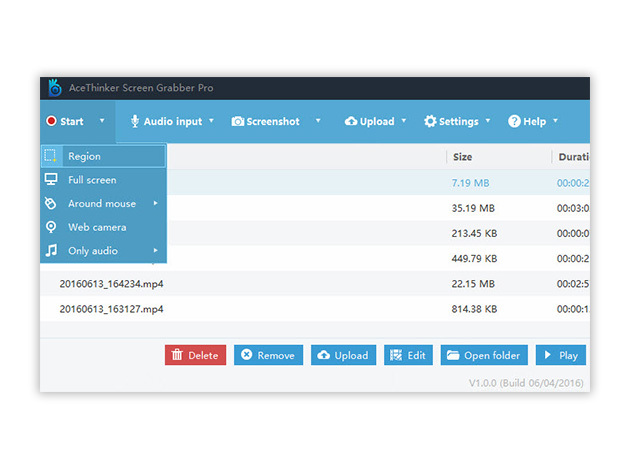Screen dimensions: 630x473
Task: Choose Region from the Start menu
Action: point(103,156)
